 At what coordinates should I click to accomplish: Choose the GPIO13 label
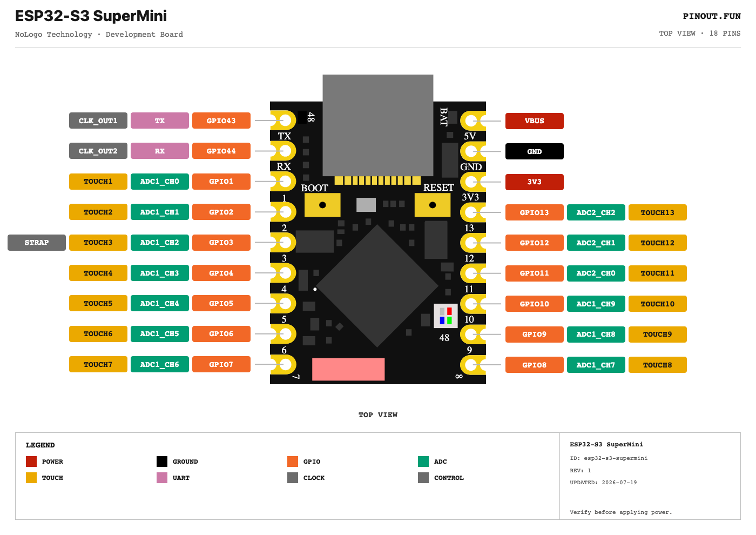tap(535, 212)
